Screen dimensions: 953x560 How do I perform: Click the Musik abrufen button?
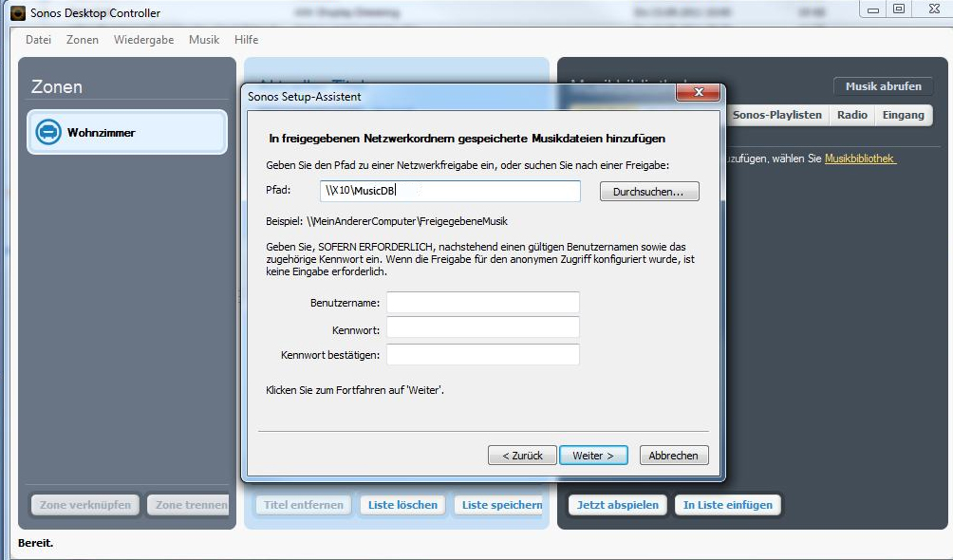pos(883,86)
